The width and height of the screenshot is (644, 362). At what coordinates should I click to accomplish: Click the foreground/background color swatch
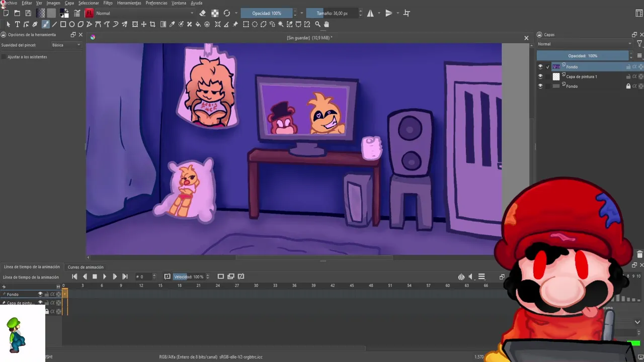(x=64, y=13)
